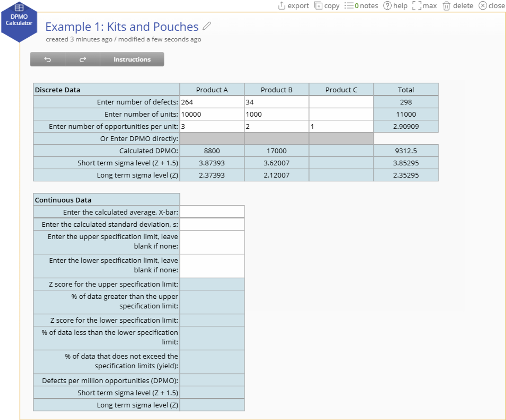The height and width of the screenshot is (420, 506).
Task: Select Product B units field 1000
Action: tap(276, 114)
